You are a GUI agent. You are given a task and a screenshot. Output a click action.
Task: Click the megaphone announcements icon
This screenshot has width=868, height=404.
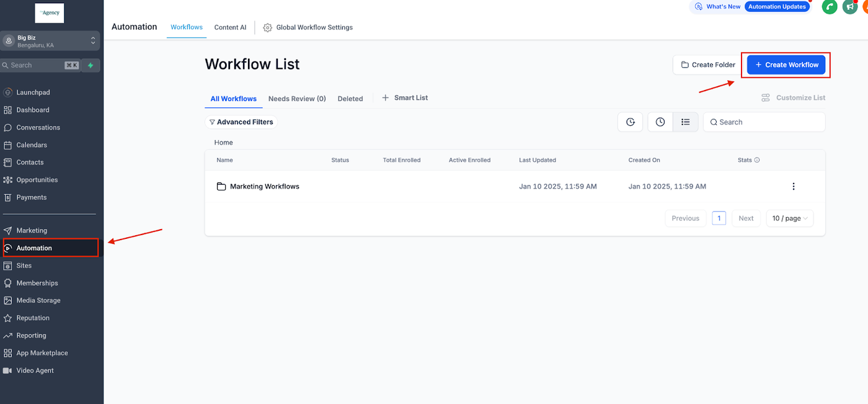(850, 7)
